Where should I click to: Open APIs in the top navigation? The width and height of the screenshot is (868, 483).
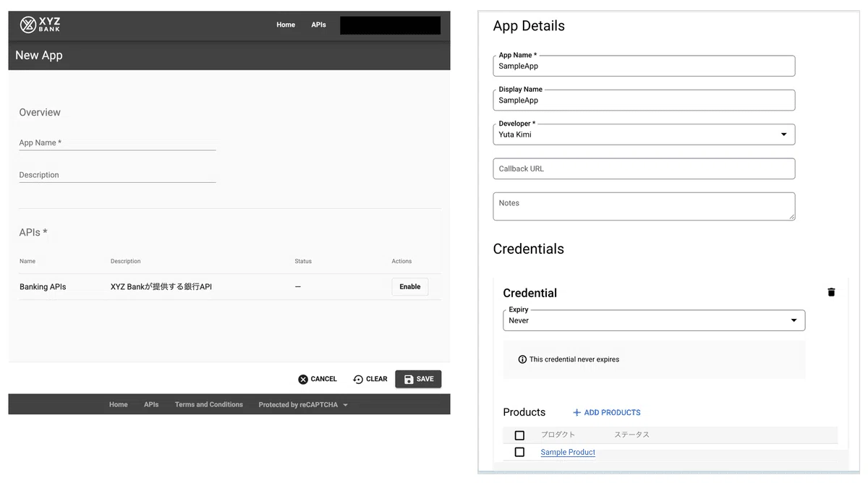tap(318, 25)
